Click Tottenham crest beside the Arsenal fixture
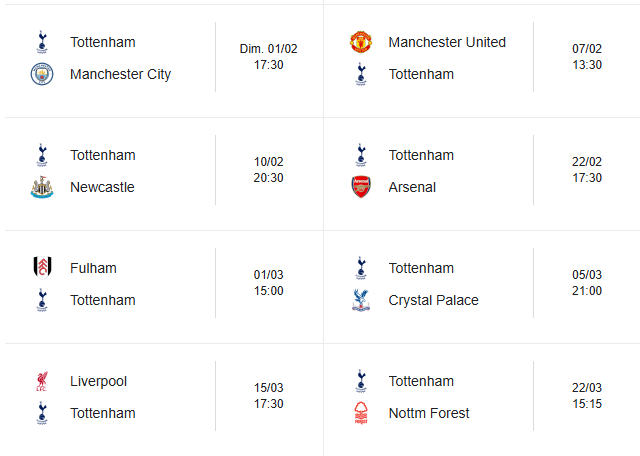Screen dimensions: 640x456 (361, 155)
